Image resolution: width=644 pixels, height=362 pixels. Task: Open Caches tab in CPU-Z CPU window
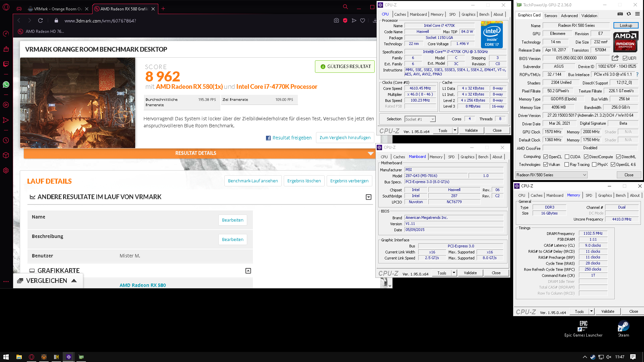coord(400,14)
